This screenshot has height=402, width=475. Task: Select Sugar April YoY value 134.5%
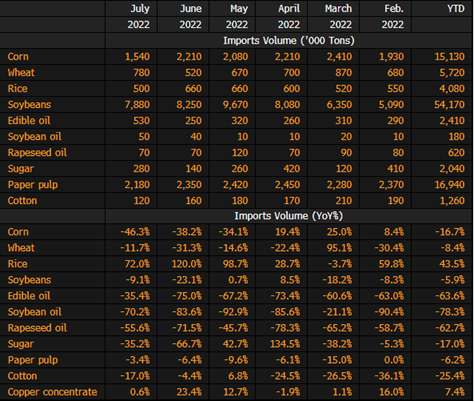(285, 344)
